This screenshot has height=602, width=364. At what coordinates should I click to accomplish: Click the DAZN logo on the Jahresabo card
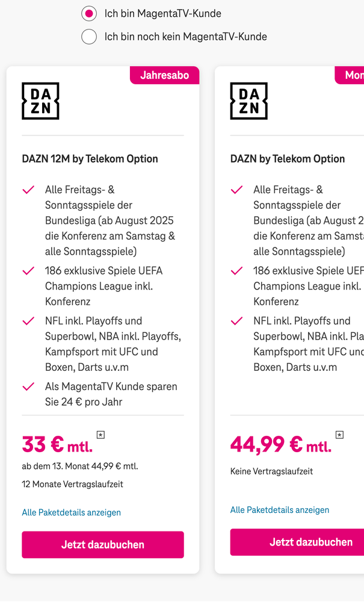click(x=40, y=101)
